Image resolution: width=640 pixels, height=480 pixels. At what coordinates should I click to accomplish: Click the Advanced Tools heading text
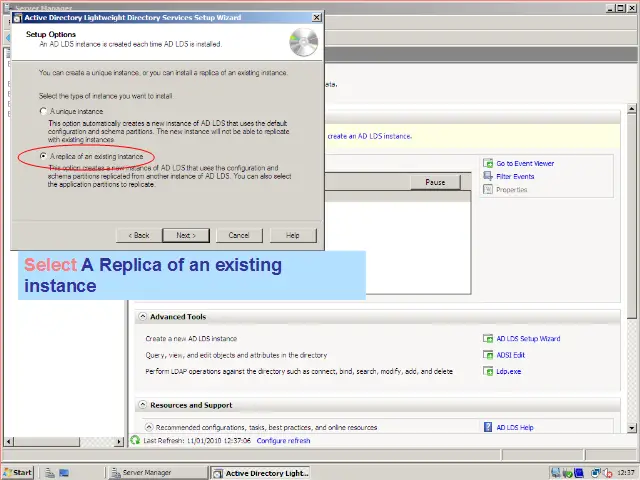point(178,317)
